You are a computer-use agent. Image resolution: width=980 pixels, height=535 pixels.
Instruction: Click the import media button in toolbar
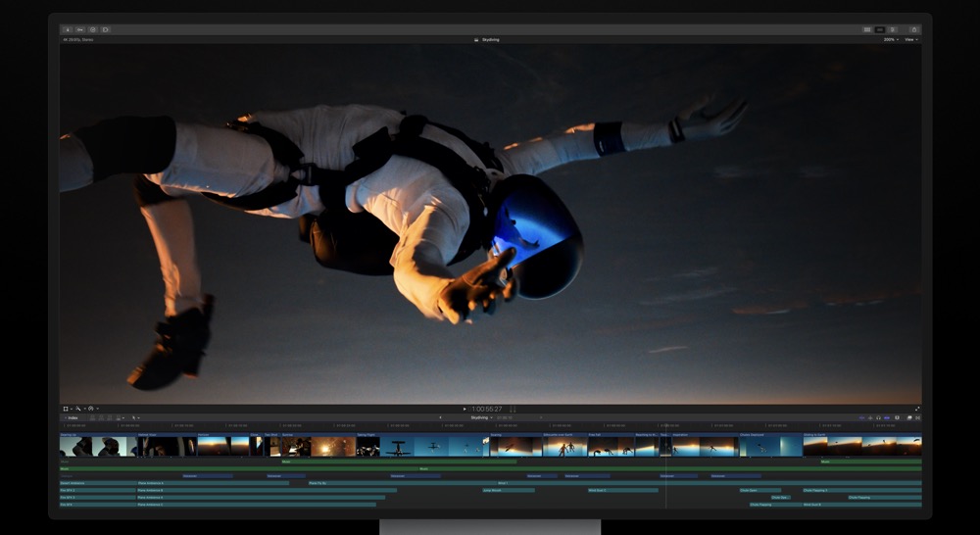pos(68,29)
